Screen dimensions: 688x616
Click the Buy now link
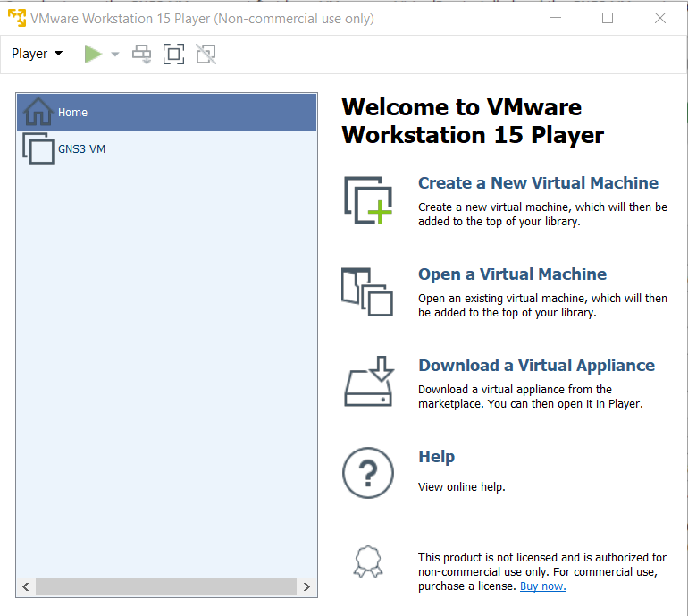[542, 586]
